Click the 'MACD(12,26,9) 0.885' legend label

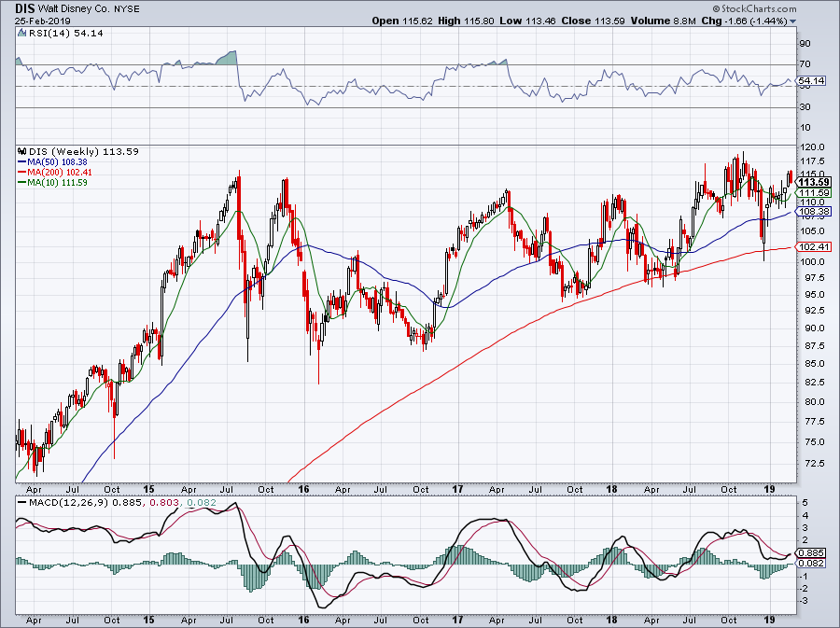click(85, 503)
